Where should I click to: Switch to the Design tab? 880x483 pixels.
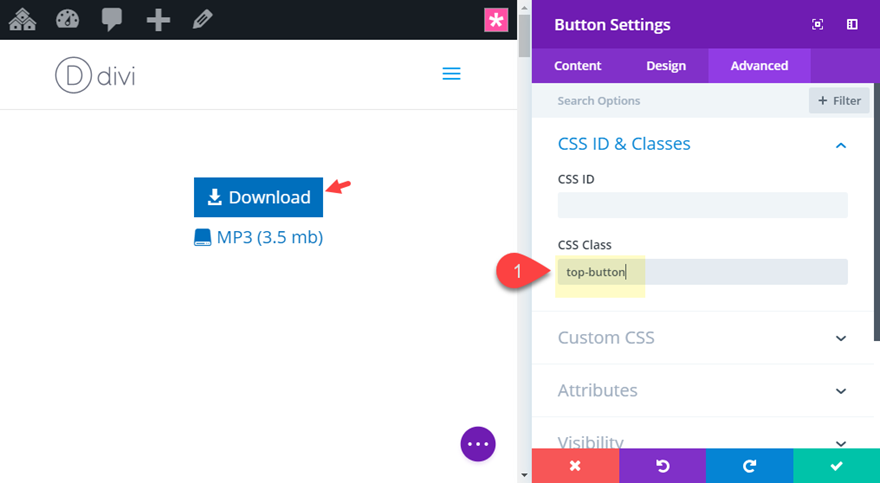coord(666,66)
